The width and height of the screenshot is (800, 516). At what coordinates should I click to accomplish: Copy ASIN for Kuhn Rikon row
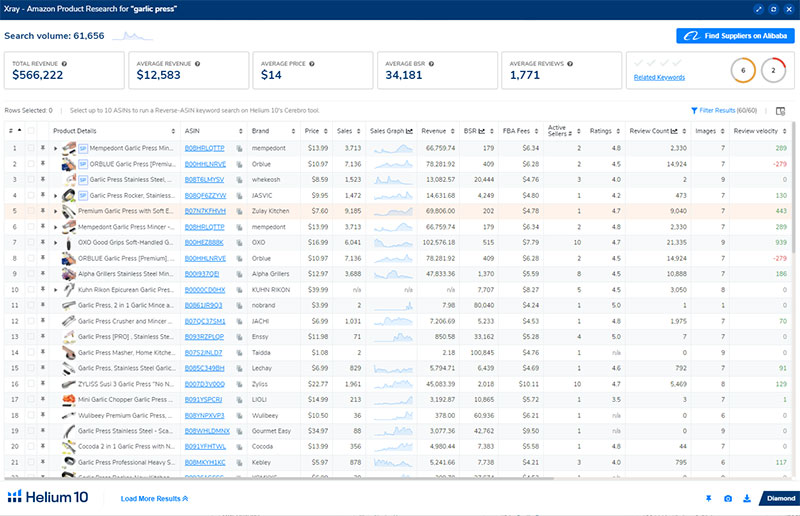coord(239,290)
